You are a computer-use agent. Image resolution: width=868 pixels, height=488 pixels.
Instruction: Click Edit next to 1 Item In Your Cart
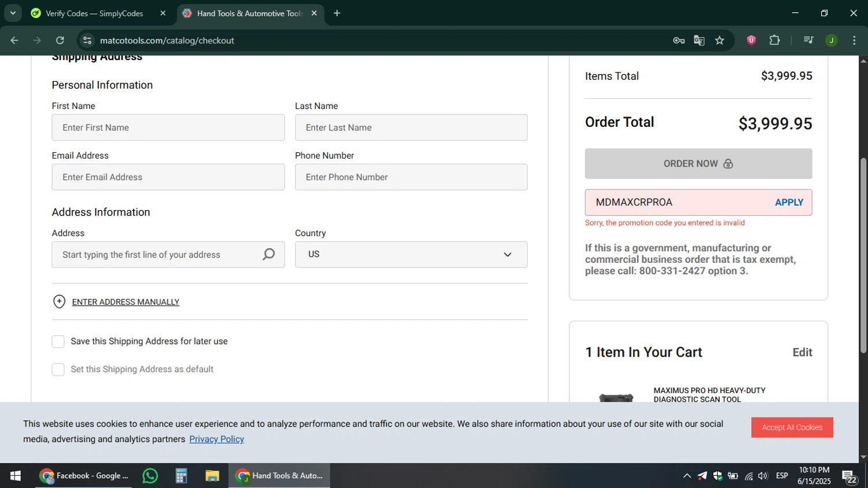point(802,353)
